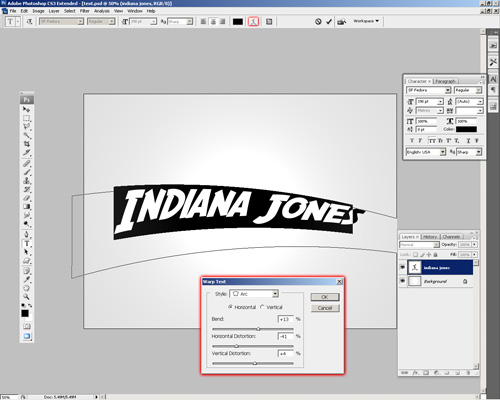This screenshot has height=400, width=500.
Task: Click Cancel in Warp Text dialog
Action: (325, 308)
